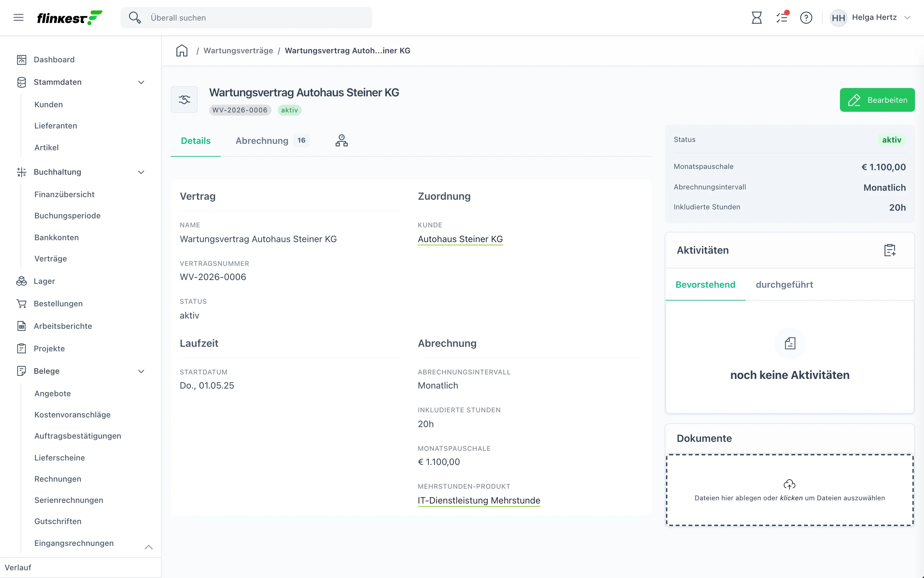
Task: Open Gutschriften in sidebar
Action: pos(58,521)
